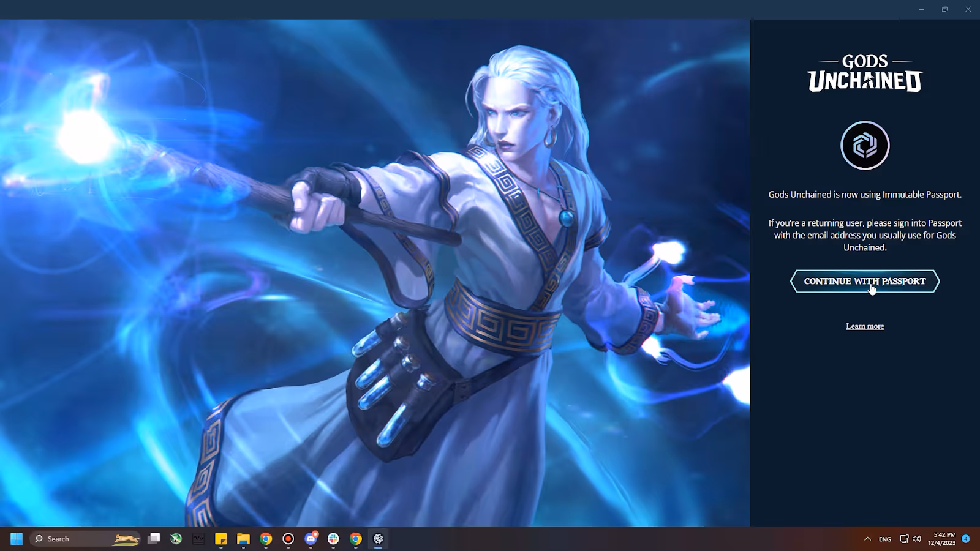Image resolution: width=980 pixels, height=551 pixels.
Task: Open Sticky Notes from the taskbar
Action: (x=221, y=539)
